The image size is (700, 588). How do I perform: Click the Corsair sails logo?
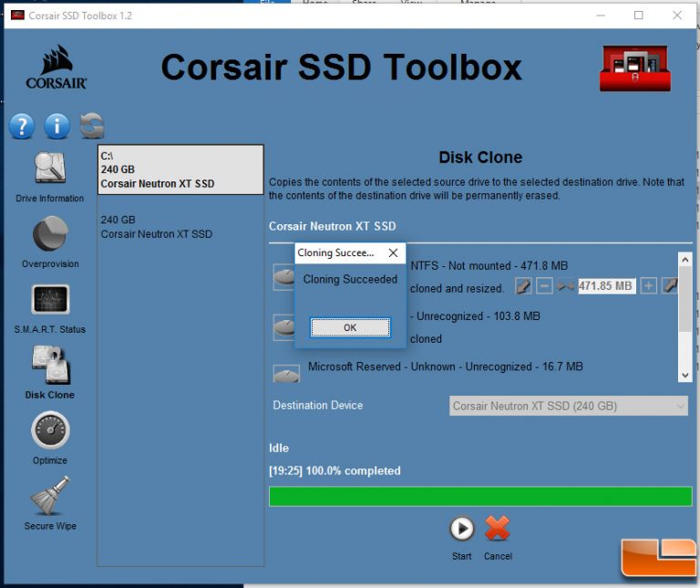tap(57, 67)
